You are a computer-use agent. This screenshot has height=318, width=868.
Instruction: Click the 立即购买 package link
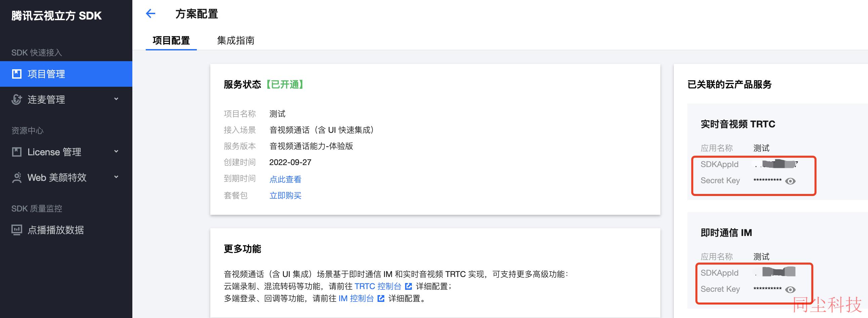point(285,196)
